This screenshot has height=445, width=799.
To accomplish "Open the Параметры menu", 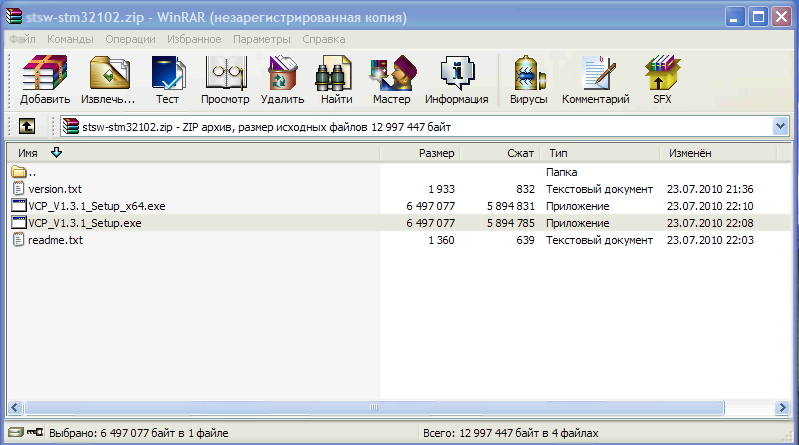I will point(262,39).
